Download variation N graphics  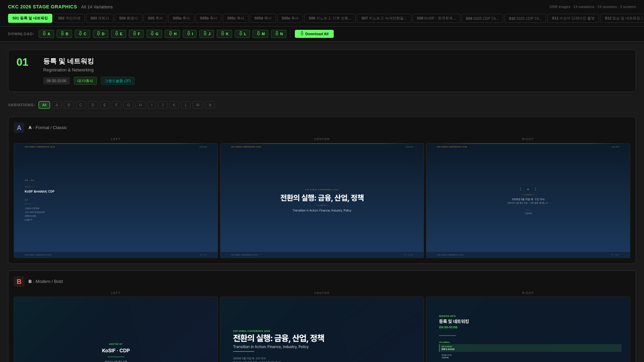pyautogui.click(x=279, y=34)
